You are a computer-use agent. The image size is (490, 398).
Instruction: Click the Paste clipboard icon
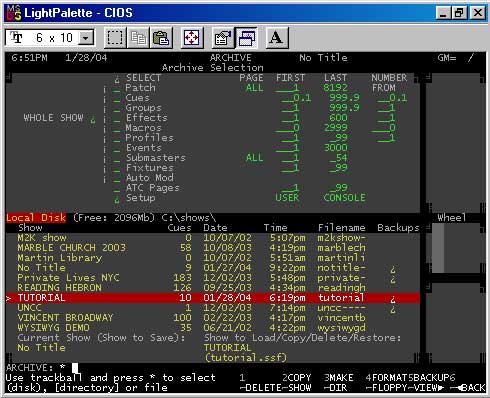161,38
